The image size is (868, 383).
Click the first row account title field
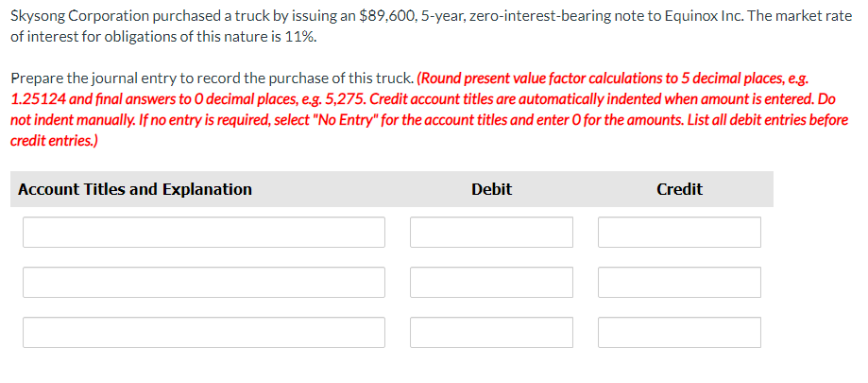pos(204,233)
